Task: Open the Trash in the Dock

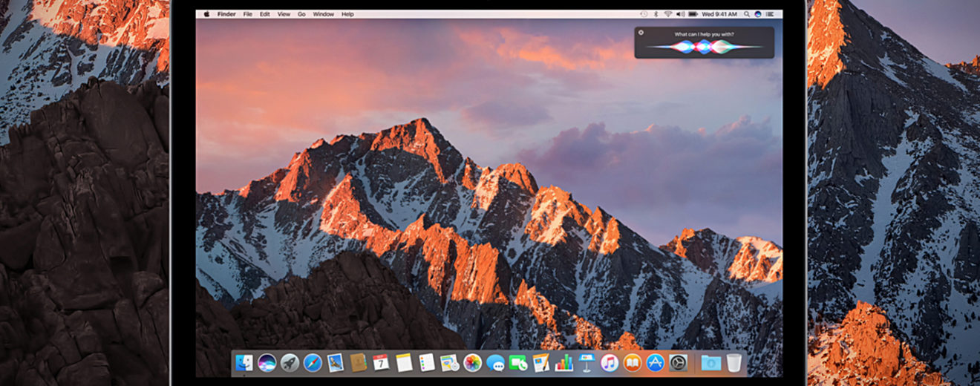Action: (x=734, y=362)
